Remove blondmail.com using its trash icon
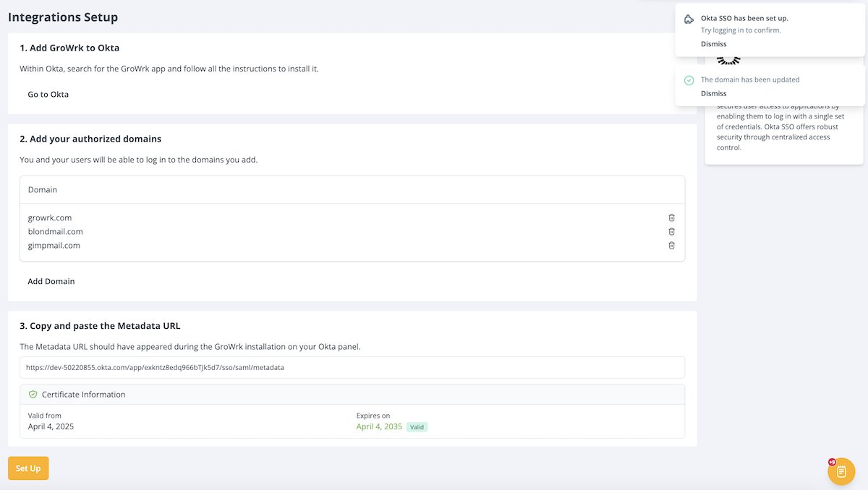The width and height of the screenshot is (868, 490). [671, 231]
